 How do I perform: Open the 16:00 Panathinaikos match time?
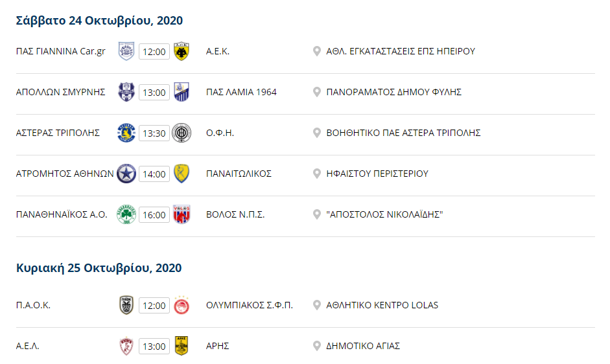(x=154, y=214)
